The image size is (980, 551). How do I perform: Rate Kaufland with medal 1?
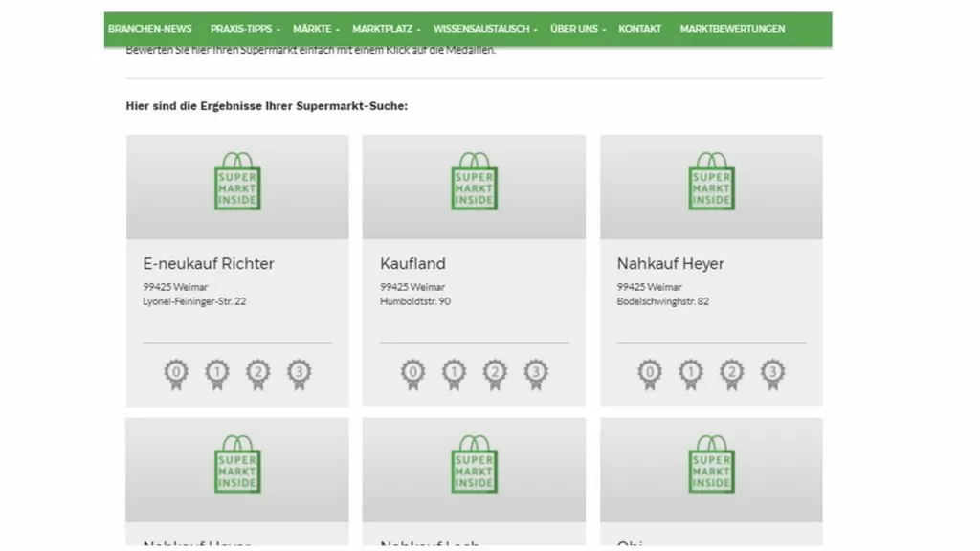pyautogui.click(x=455, y=374)
